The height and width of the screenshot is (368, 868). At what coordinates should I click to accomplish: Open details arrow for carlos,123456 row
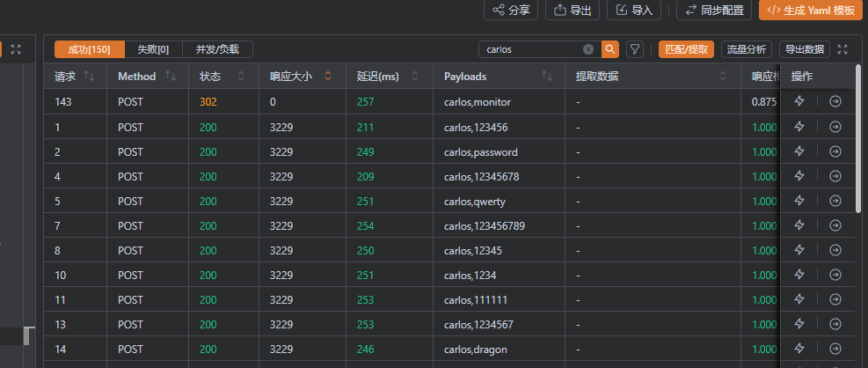835,127
